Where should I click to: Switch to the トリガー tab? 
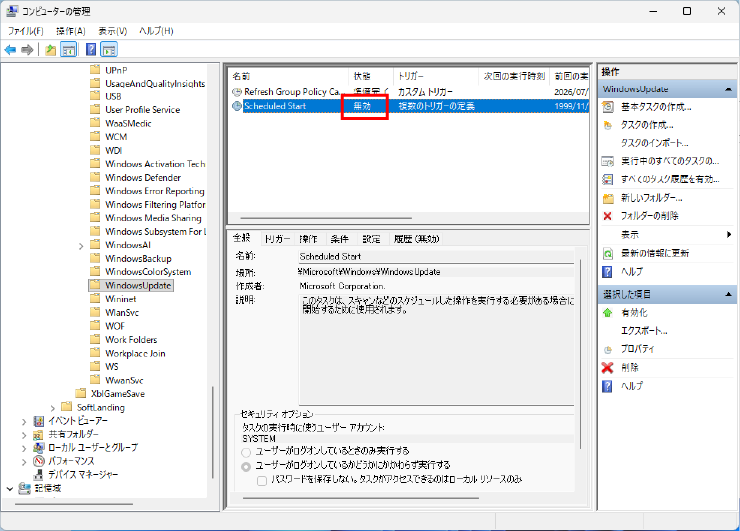click(277, 239)
